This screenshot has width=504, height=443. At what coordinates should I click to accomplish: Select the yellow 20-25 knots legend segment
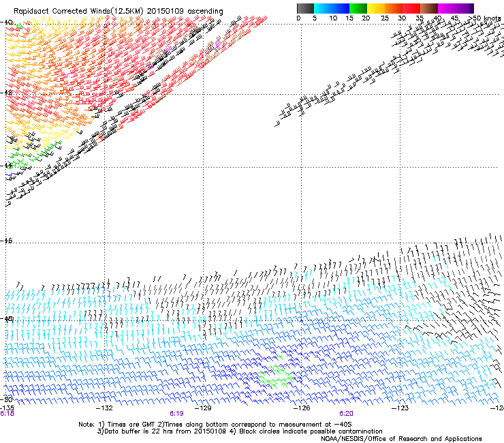[376, 8]
